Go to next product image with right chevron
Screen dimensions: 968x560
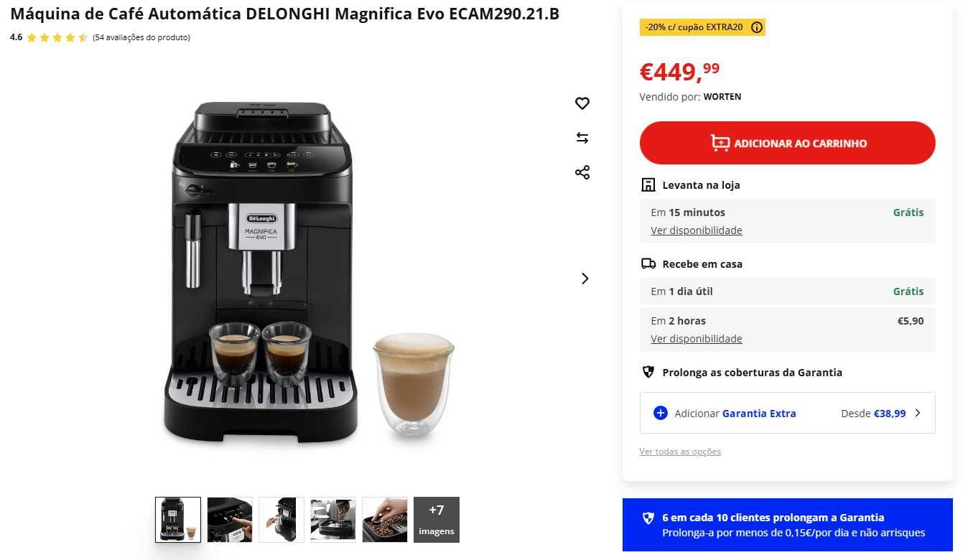point(585,279)
